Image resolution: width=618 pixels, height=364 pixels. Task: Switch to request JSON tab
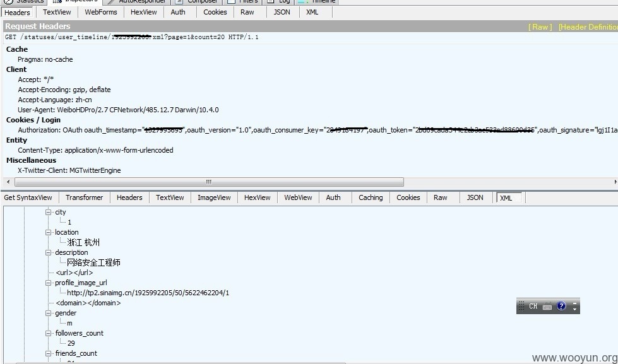[282, 12]
